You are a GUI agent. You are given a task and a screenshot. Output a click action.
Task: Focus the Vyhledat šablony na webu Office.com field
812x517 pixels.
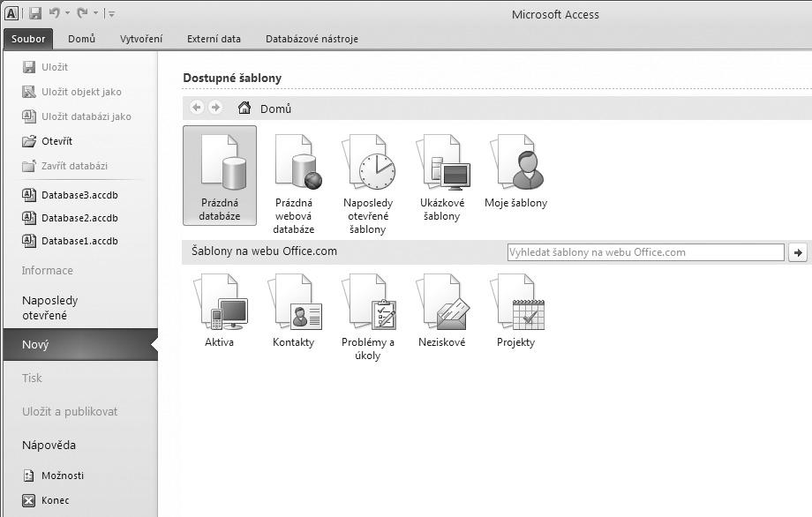[645, 252]
